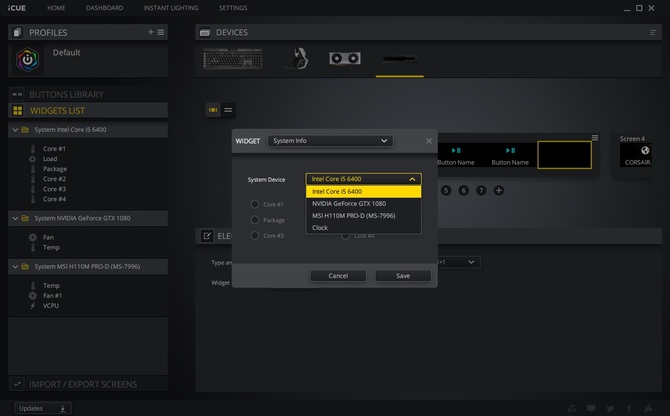
Task: Click the Screen 4 globe icon
Action: pyautogui.click(x=645, y=150)
